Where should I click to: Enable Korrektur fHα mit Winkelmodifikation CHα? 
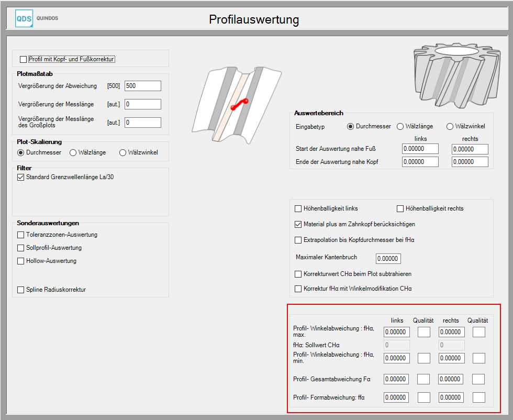298,289
